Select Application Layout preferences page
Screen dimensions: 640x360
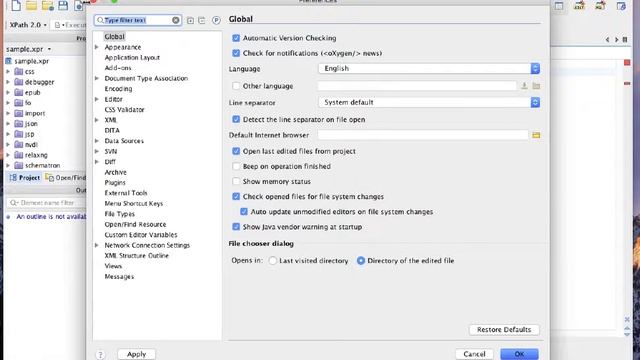[132, 58]
